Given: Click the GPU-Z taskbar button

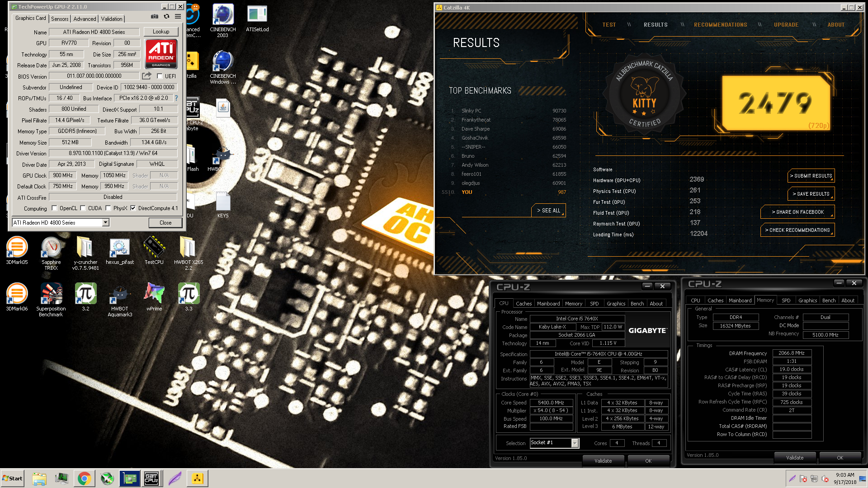Looking at the screenshot, I should coord(130,479).
